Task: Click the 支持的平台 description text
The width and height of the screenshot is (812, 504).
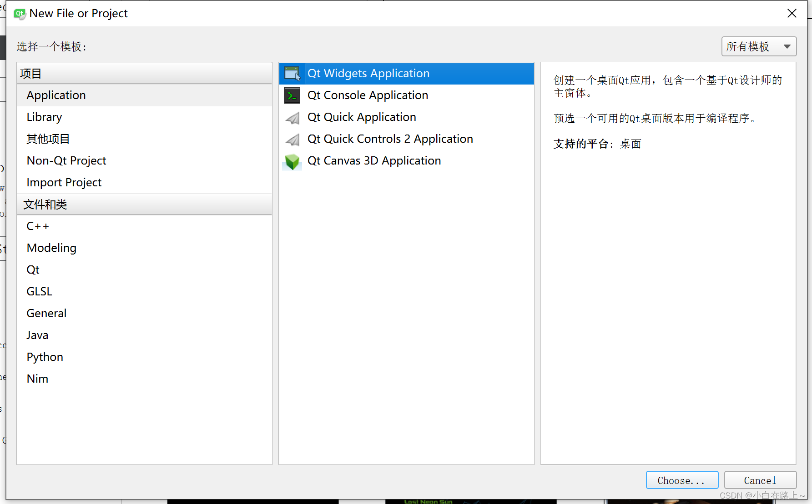Action: (x=597, y=144)
